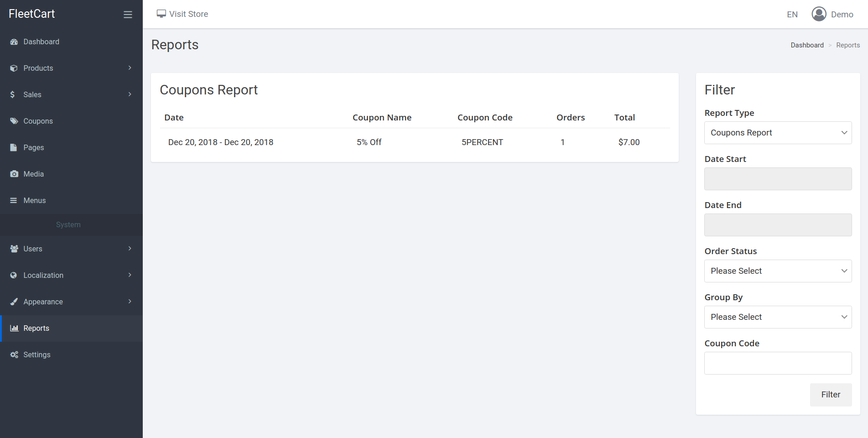The width and height of the screenshot is (868, 438).
Task: Click inside the Coupon Code input field
Action: pyautogui.click(x=778, y=363)
